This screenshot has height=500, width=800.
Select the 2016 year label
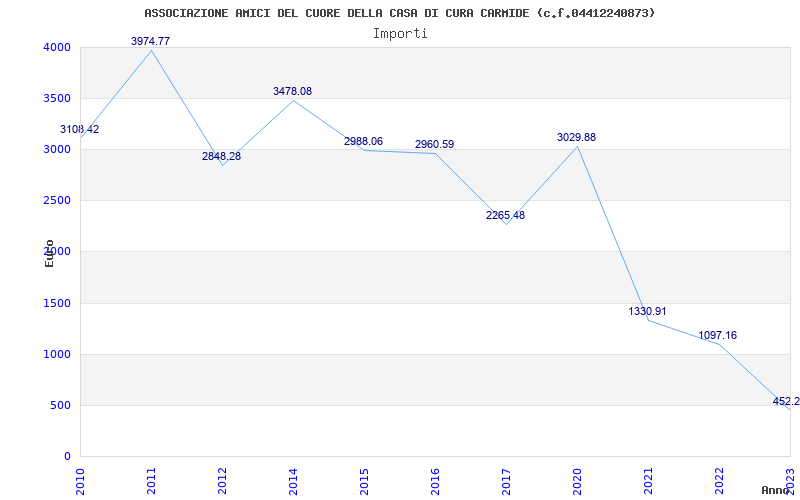coord(435,481)
